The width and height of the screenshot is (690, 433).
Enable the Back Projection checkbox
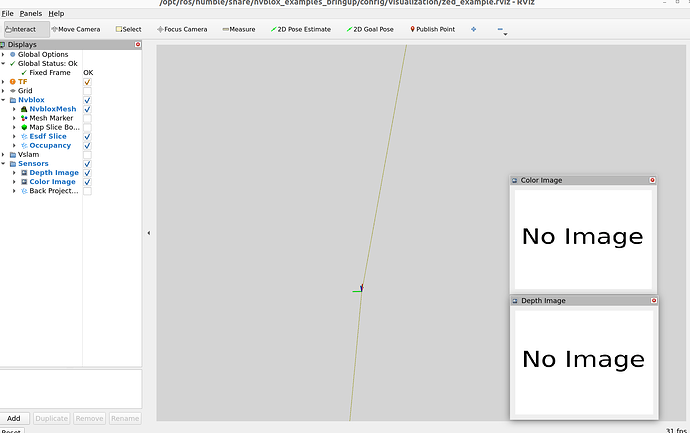tap(87, 191)
